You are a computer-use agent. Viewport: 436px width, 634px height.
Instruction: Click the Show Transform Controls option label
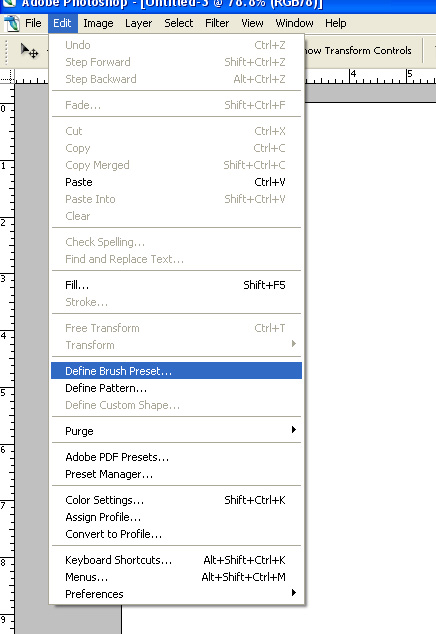358,51
